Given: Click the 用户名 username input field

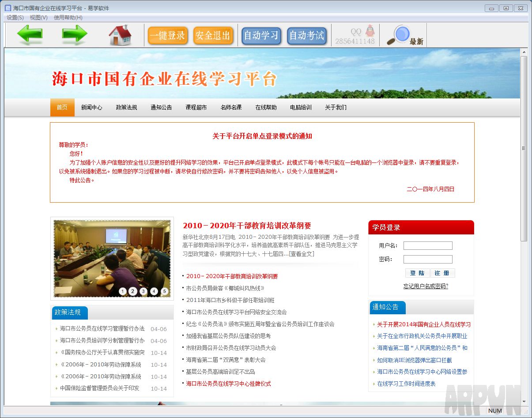Looking at the screenshot, I should (427, 245).
